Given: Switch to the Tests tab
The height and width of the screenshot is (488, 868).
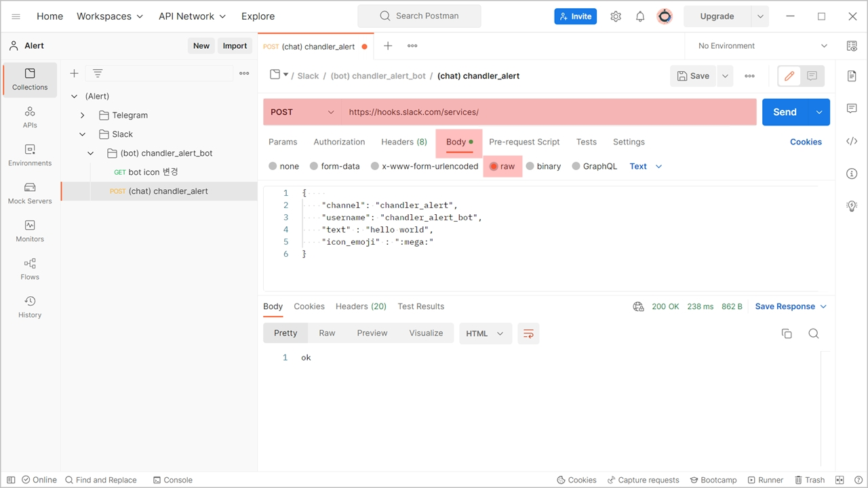Looking at the screenshot, I should click(587, 142).
